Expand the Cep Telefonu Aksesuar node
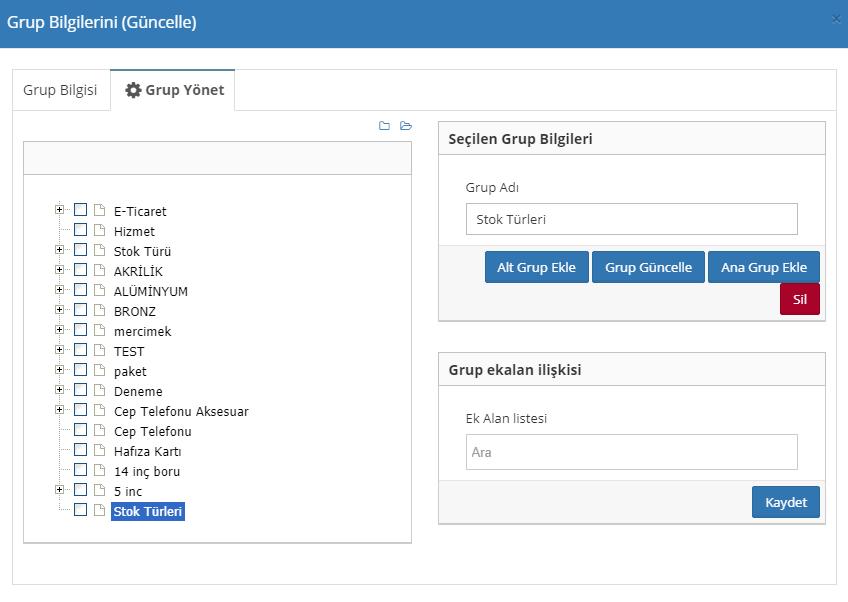 (x=60, y=410)
